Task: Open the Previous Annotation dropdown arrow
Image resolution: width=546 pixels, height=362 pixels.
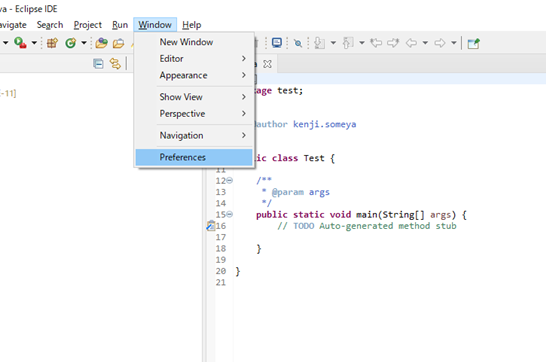Action: coord(362,43)
